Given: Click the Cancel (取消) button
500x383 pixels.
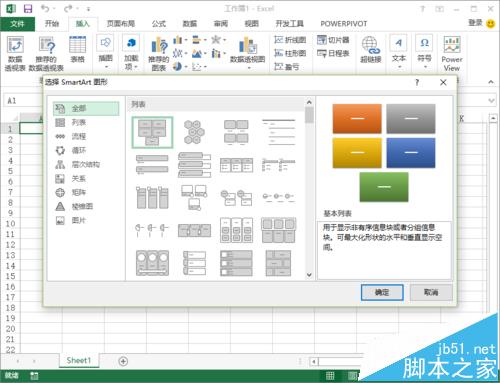Looking at the screenshot, I should coord(431,292).
